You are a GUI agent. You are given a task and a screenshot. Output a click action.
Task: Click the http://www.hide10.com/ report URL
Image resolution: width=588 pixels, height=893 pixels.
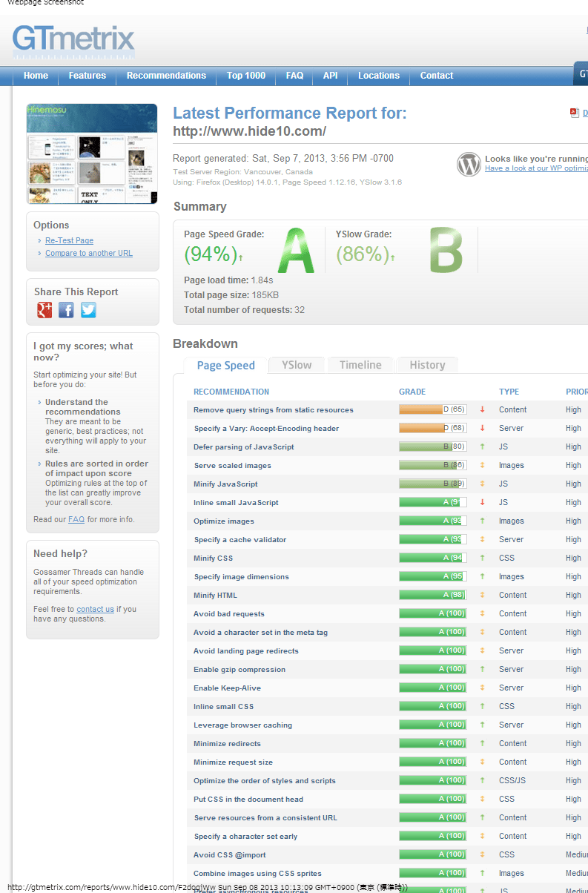[249, 131]
